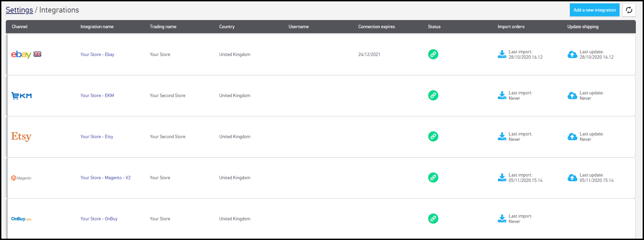Click the import orders download icon for OnBuy
This screenshot has width=644, height=240.
point(502,219)
